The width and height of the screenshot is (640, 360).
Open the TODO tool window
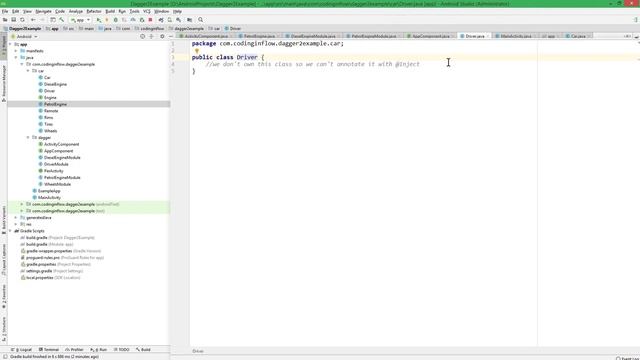122,350
